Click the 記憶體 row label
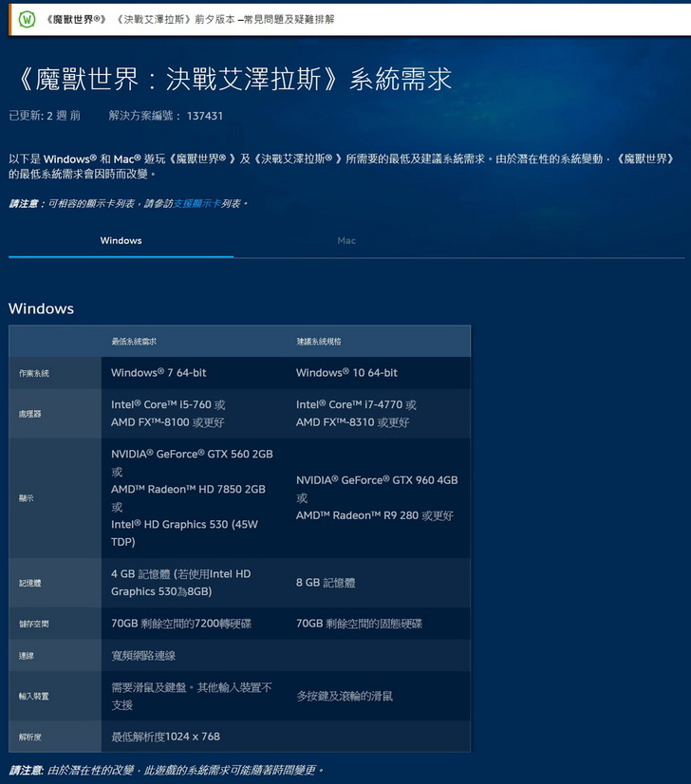691x784 pixels. [x=30, y=583]
